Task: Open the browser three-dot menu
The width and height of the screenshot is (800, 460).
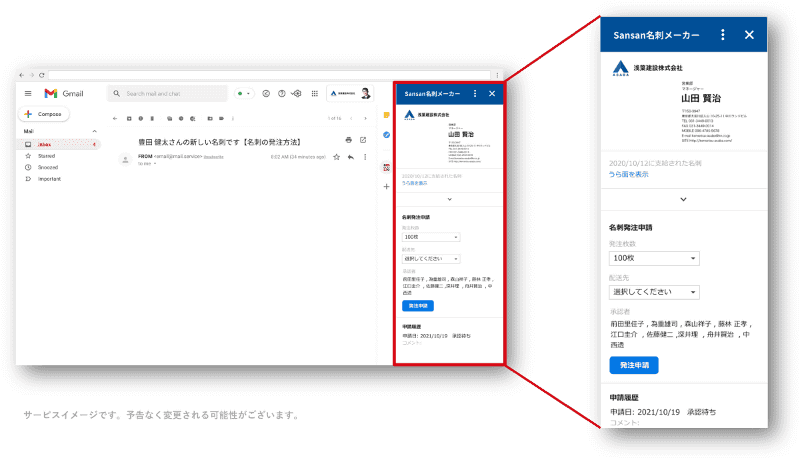Action: [x=497, y=75]
